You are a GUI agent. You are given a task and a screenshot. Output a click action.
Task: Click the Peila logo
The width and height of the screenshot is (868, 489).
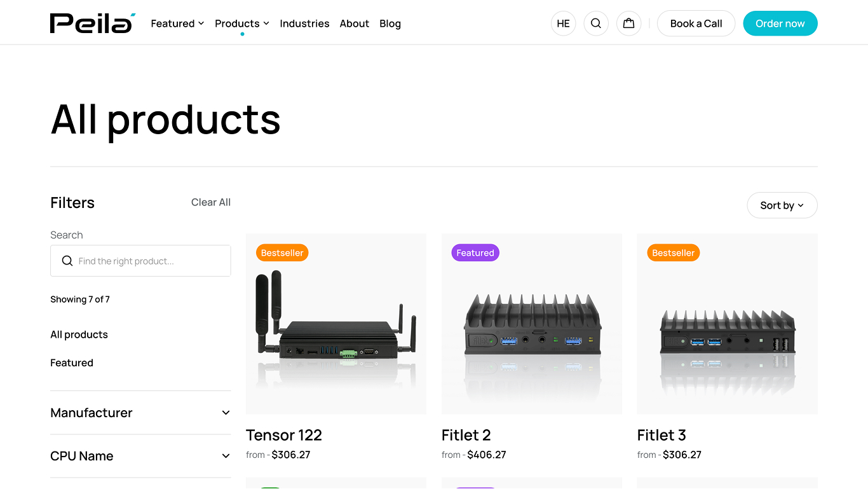point(93,23)
